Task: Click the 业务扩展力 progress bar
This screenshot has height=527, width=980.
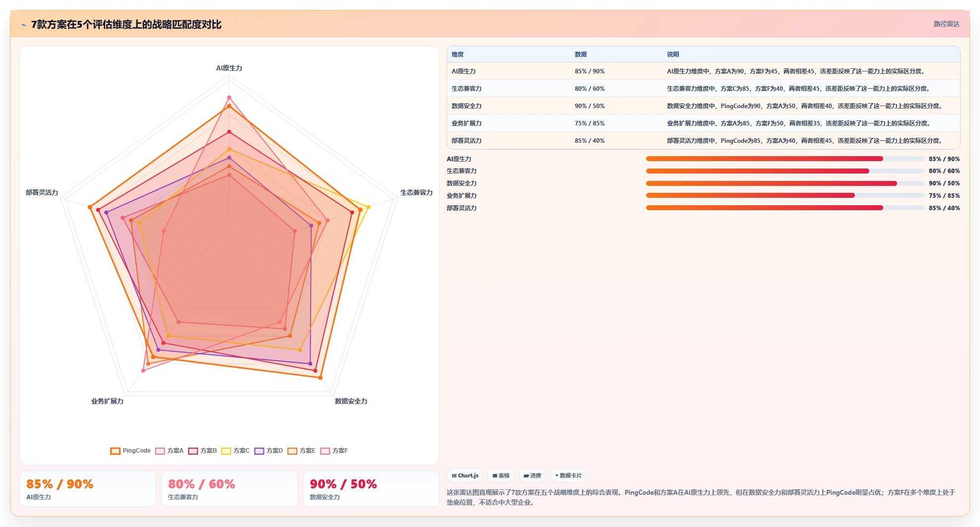Action: pos(785,195)
